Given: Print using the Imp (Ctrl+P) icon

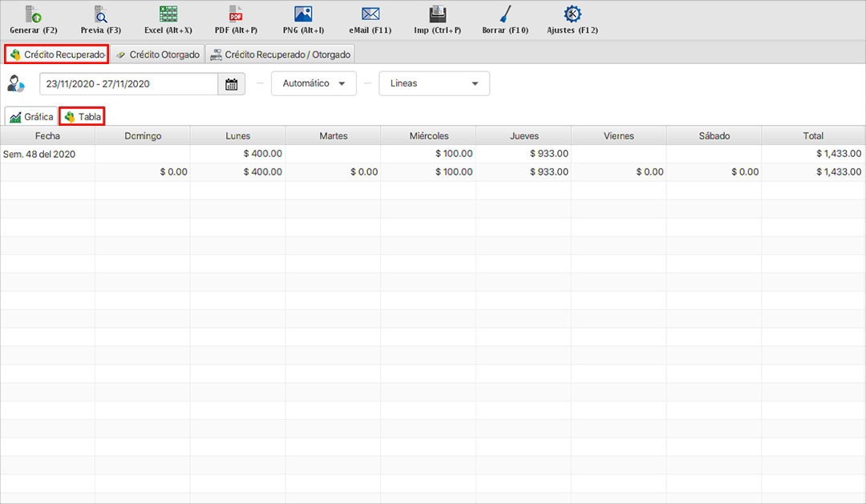Looking at the screenshot, I should (438, 14).
